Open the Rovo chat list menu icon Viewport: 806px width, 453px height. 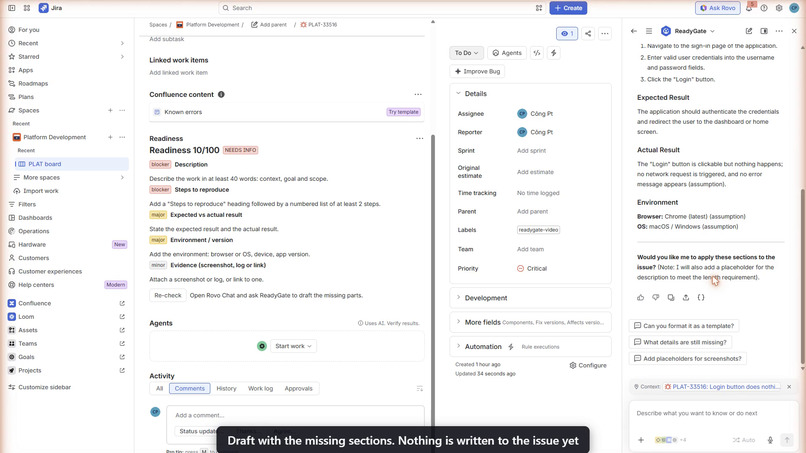pos(649,31)
